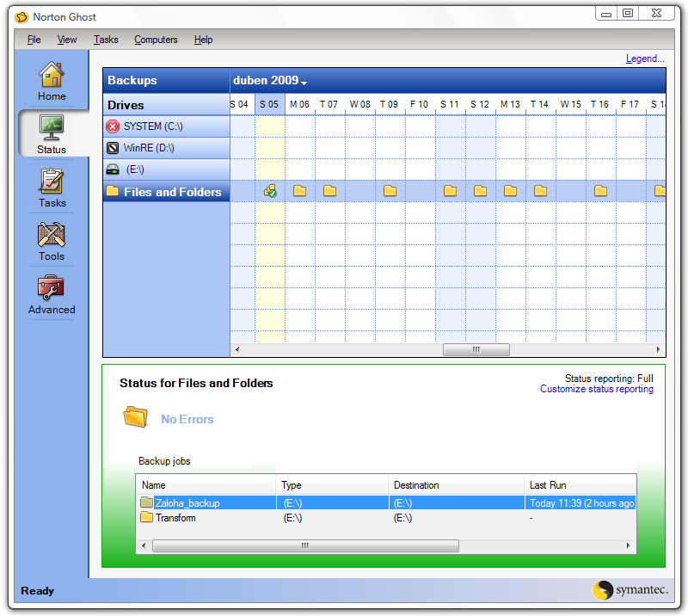The width and height of the screenshot is (688, 616).
Task: Click the backup jobs scroll right arrow
Action: [x=629, y=545]
